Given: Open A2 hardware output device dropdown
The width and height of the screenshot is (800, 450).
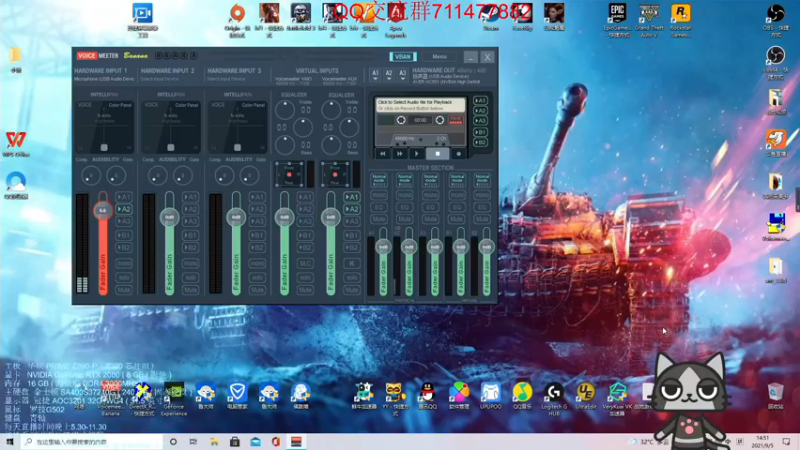Looking at the screenshot, I should click(x=389, y=75).
